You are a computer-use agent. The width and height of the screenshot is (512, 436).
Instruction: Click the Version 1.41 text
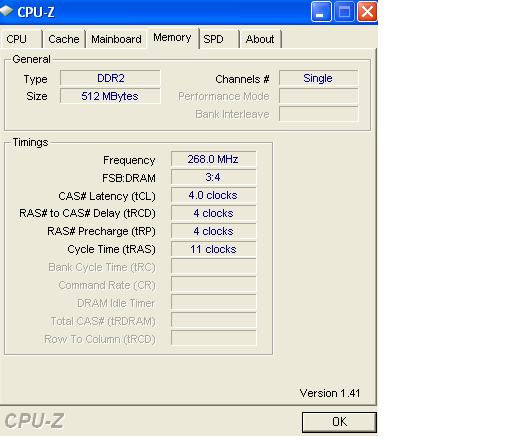pyautogui.click(x=330, y=393)
